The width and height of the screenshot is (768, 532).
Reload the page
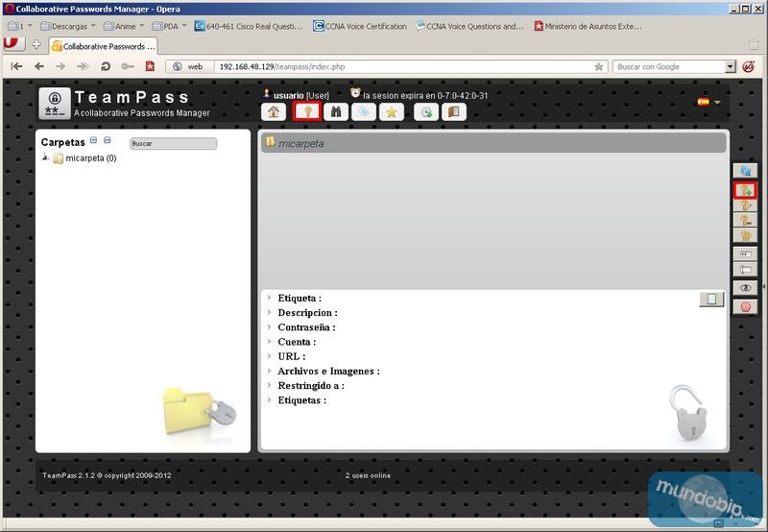pos(106,66)
